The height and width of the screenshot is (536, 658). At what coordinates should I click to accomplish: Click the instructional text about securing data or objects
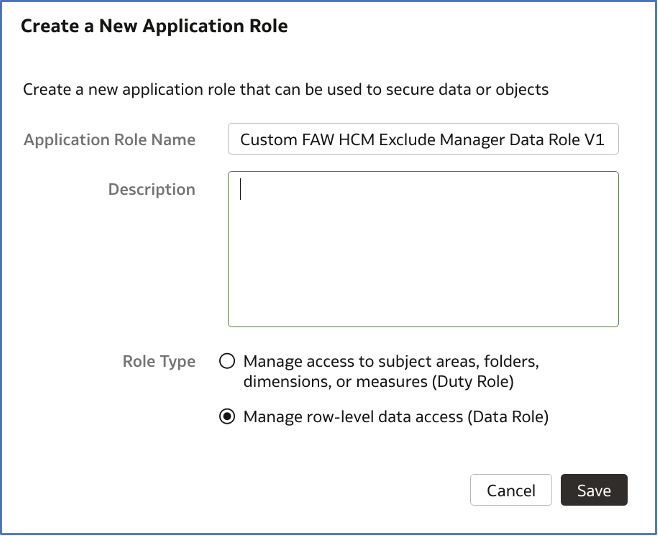(286, 89)
